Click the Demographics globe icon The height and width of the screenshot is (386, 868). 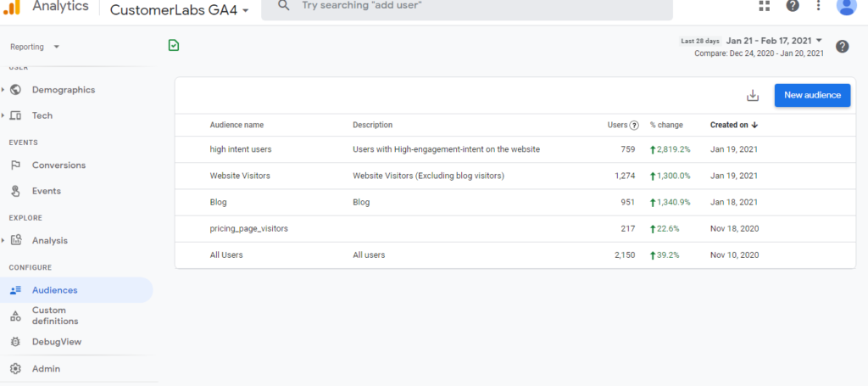15,90
